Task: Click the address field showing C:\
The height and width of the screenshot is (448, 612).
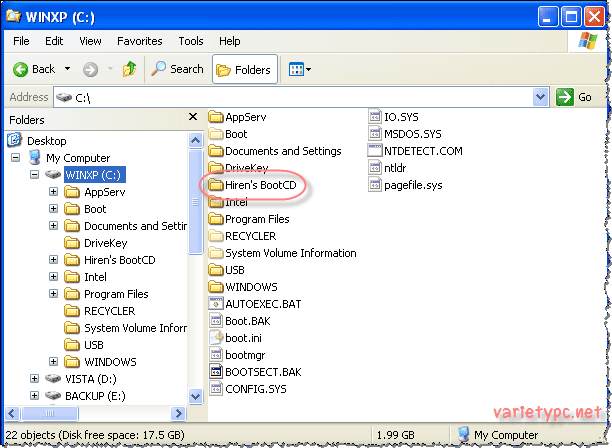Action: coord(294,97)
